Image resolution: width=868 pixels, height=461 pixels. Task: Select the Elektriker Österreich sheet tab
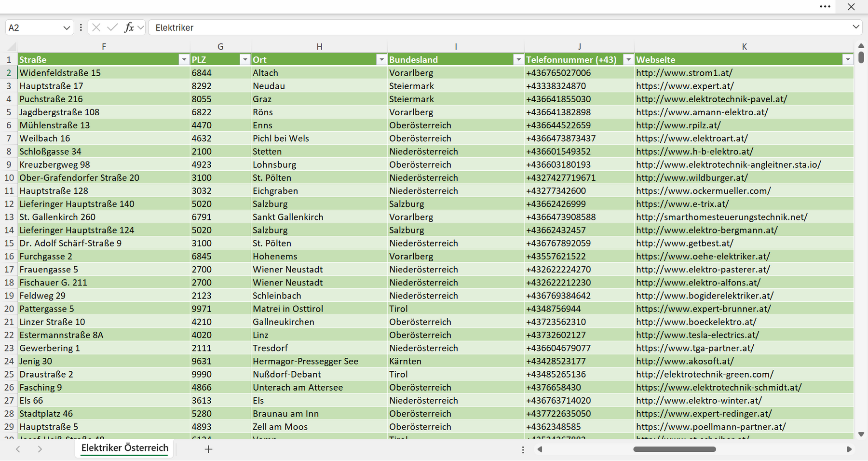click(125, 448)
